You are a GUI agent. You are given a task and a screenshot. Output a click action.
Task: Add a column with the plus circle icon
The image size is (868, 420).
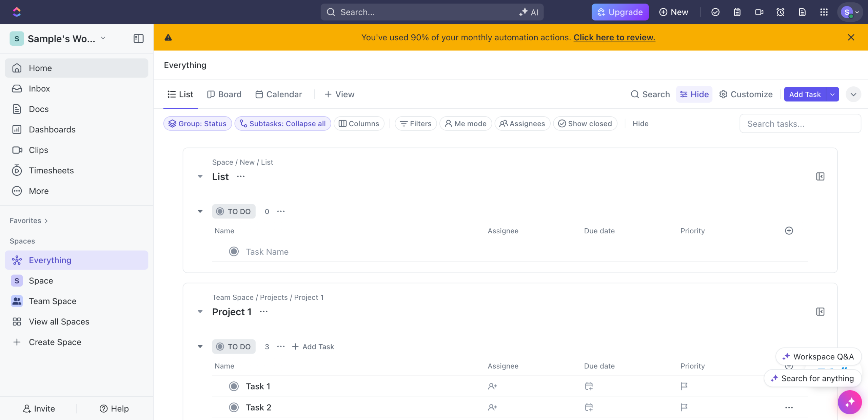click(x=789, y=231)
